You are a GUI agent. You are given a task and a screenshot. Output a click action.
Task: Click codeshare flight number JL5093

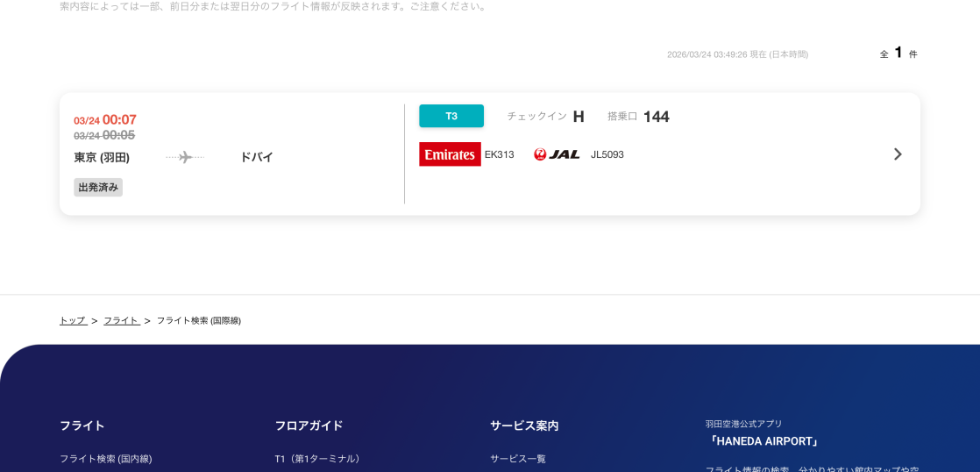(607, 154)
